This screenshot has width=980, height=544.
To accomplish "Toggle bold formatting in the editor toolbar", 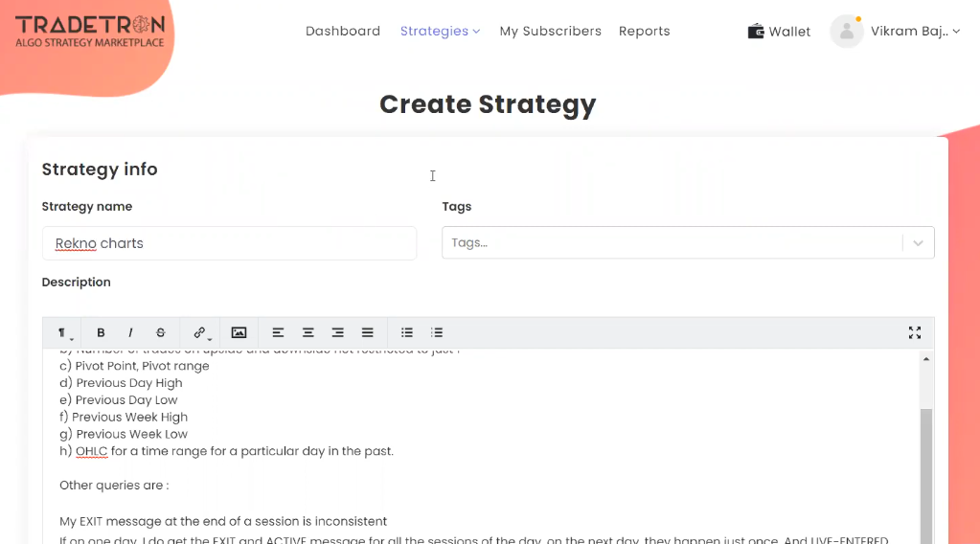I will pyautogui.click(x=101, y=332).
